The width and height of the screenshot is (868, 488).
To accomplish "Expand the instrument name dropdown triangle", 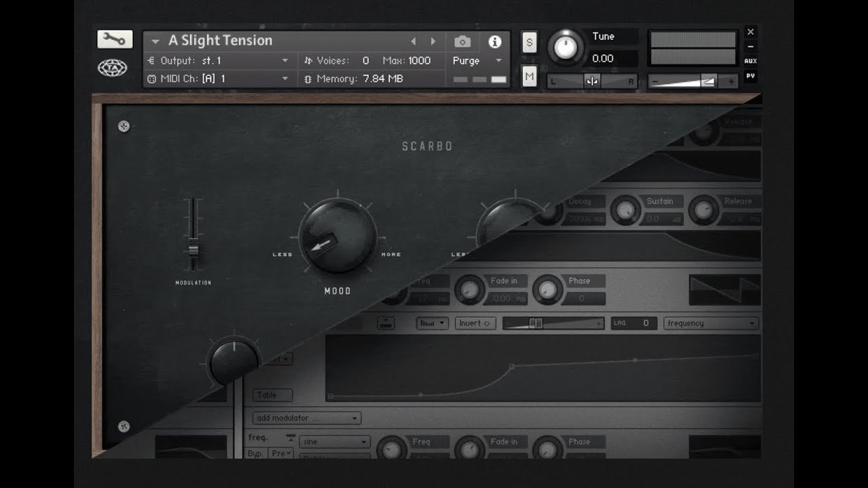I will click(155, 41).
